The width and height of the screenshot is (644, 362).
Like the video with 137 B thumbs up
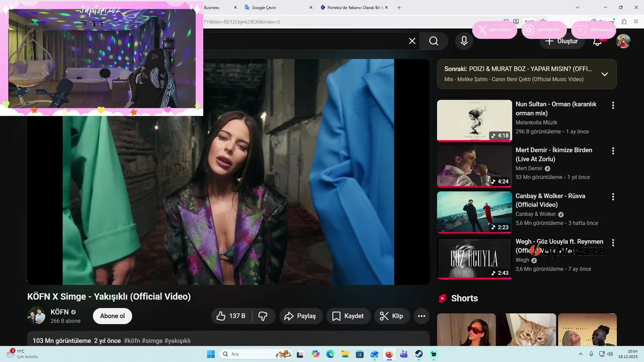point(231,316)
